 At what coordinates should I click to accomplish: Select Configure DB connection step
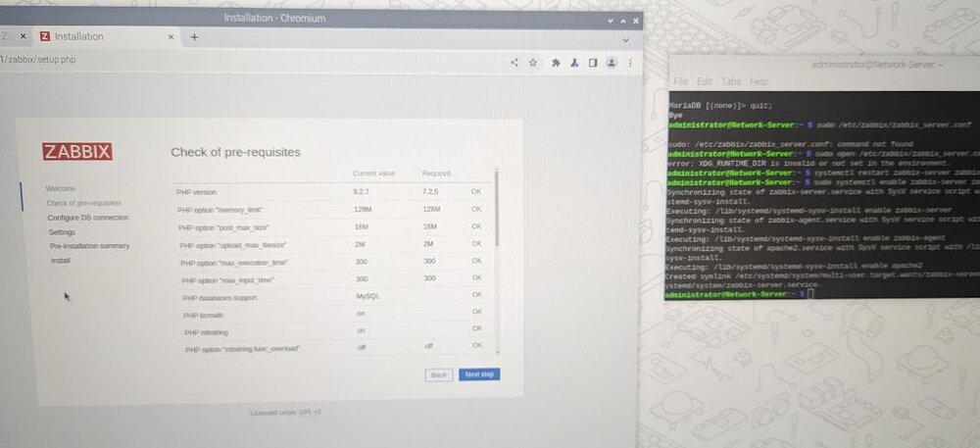[x=88, y=218]
